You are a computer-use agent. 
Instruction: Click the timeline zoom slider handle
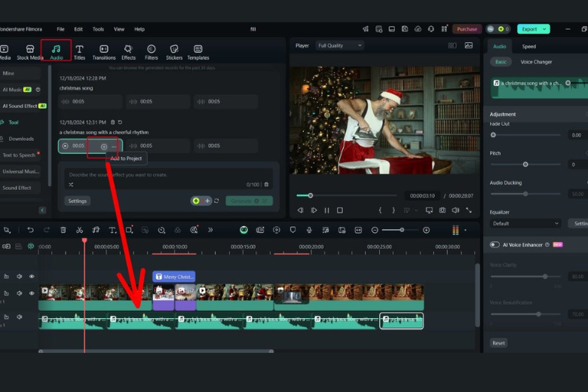(402, 230)
